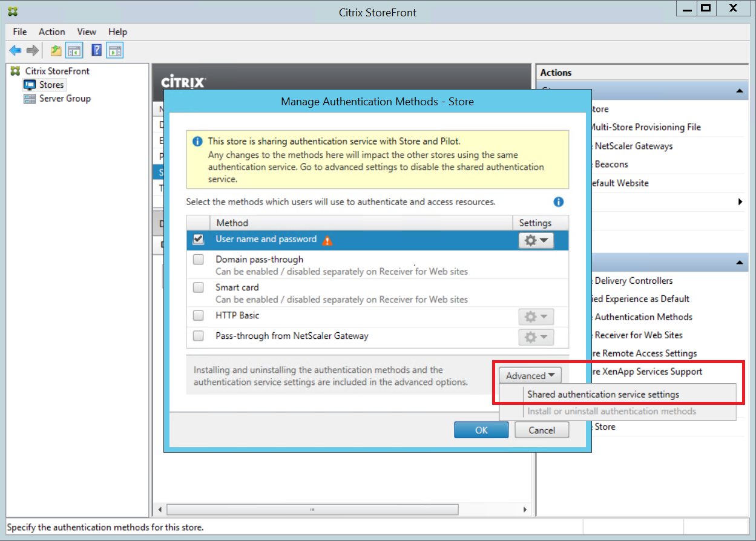Enable the Domain pass-through checkbox
The width and height of the screenshot is (756, 541).
pos(198,260)
